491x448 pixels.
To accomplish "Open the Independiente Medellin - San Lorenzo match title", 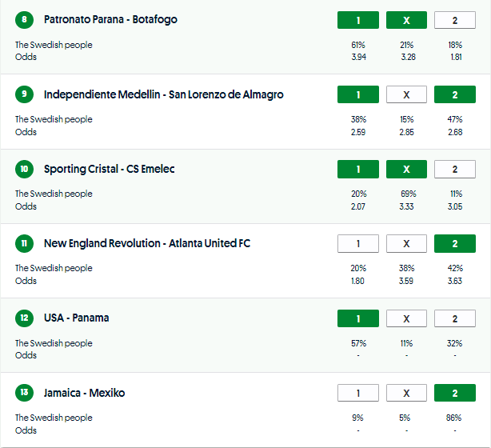I will 163,94.
